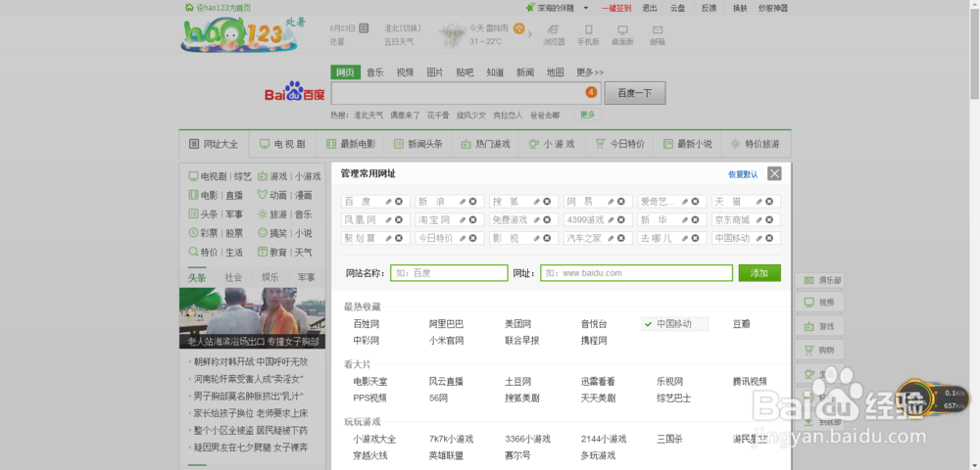The height and width of the screenshot is (470, 980).
Task: Focus the 网站名称 input field
Action: [x=449, y=273]
